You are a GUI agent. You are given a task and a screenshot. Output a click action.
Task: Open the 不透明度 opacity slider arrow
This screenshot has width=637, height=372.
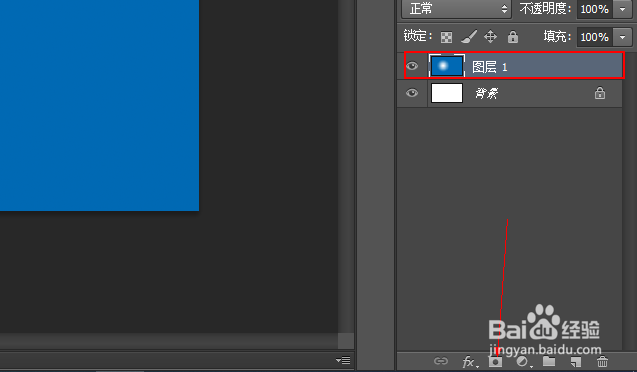pos(622,9)
